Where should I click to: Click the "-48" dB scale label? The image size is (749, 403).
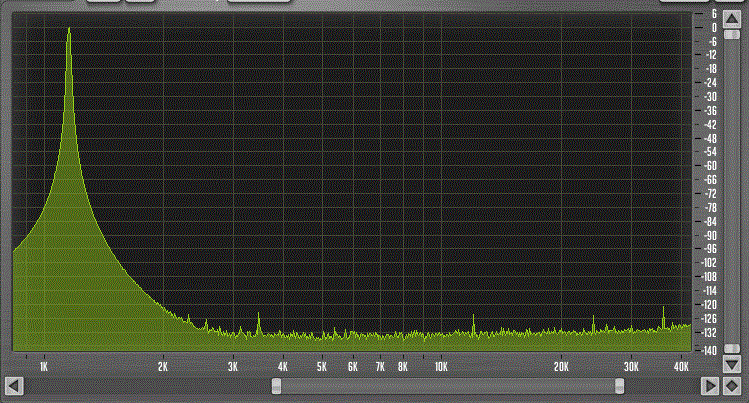coord(711,138)
